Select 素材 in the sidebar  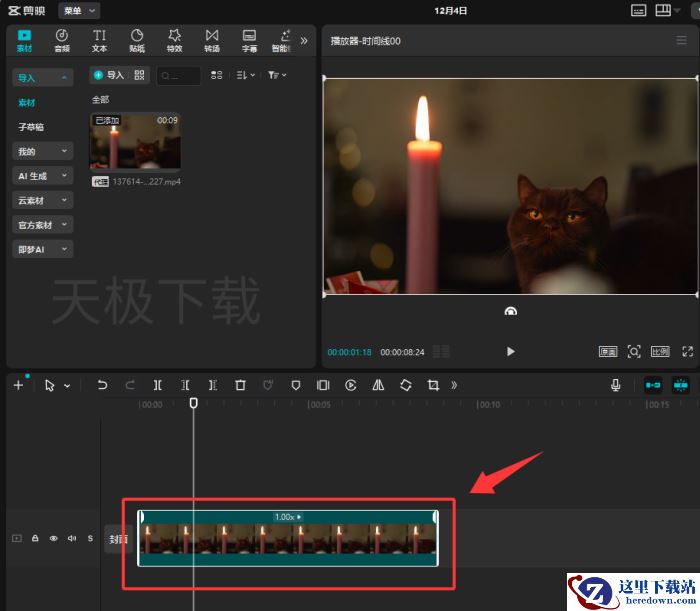click(x=27, y=103)
